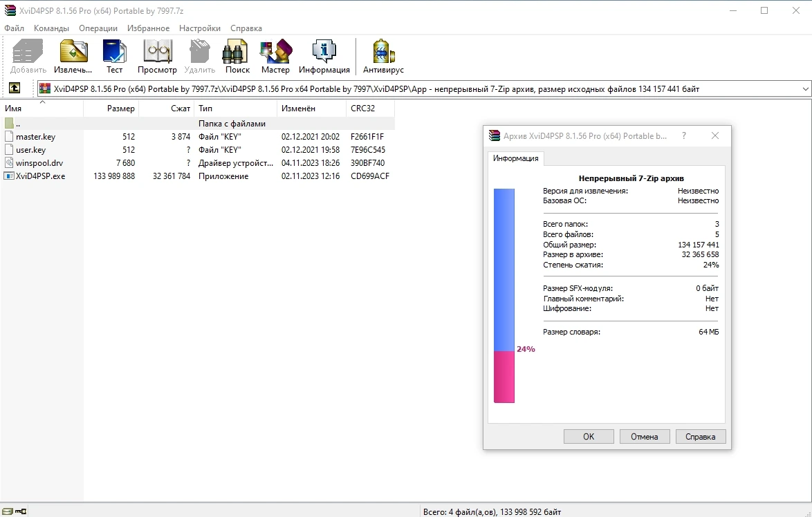This screenshot has width=812, height=517.
Task: Sort by Размер column header
Action: pos(111,108)
